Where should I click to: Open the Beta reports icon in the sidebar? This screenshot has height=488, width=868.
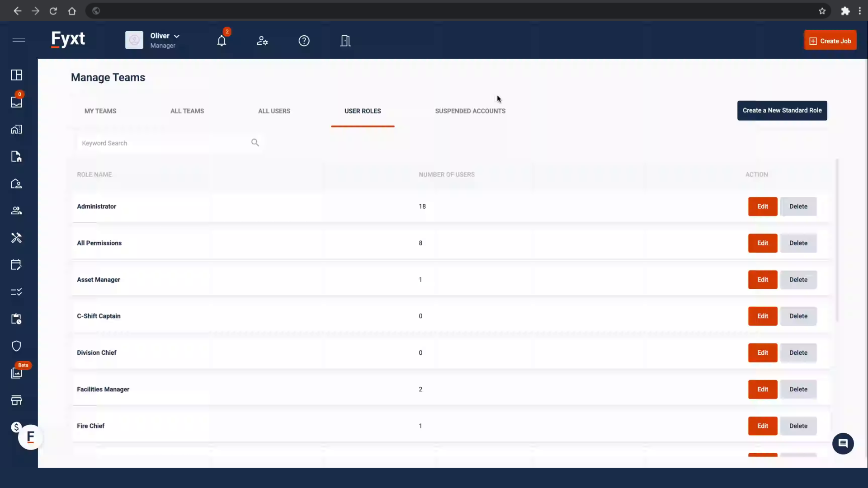pos(16,373)
